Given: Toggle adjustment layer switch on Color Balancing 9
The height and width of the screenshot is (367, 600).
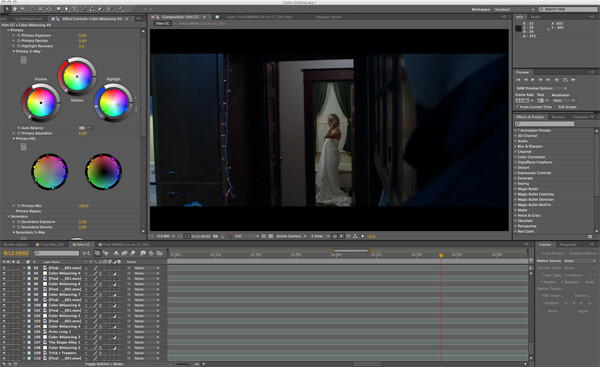Looking at the screenshot, I should point(114,273).
